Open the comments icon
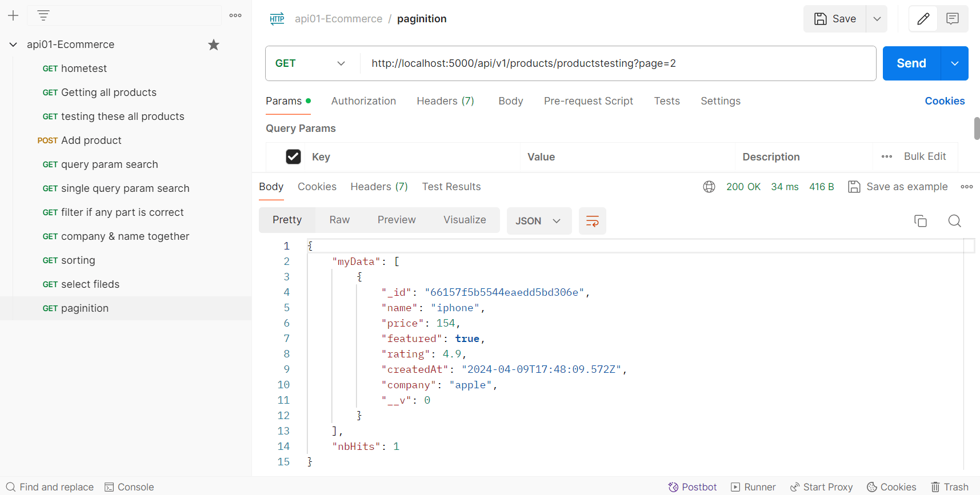The height and width of the screenshot is (495, 980). point(953,19)
